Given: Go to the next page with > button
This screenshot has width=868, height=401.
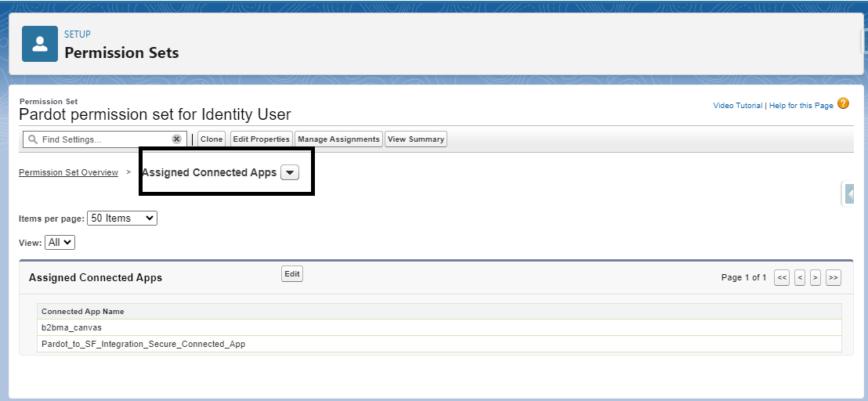Looking at the screenshot, I should tap(815, 278).
